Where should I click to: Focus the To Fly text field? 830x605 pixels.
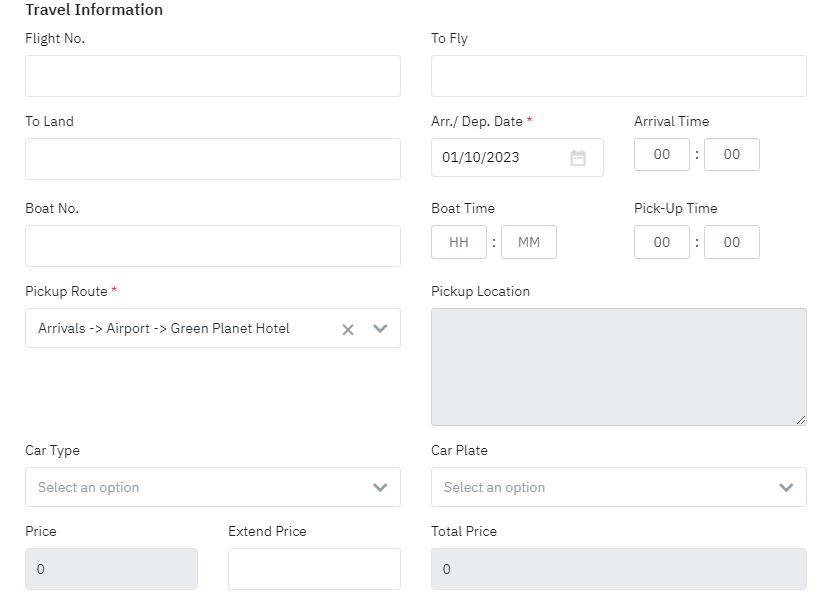(618, 76)
